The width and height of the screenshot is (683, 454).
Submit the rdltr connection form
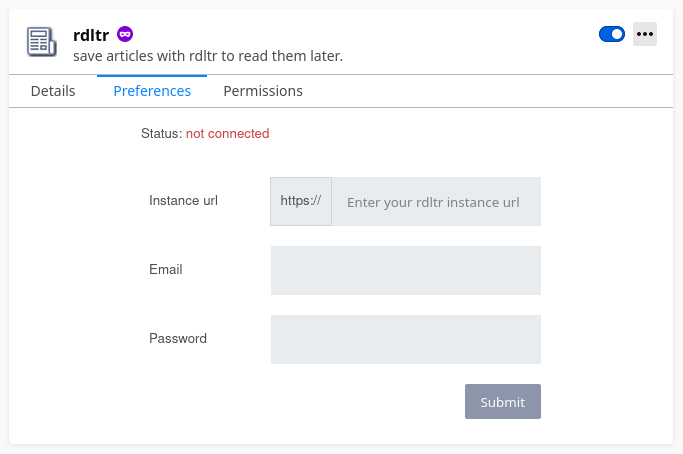503,402
